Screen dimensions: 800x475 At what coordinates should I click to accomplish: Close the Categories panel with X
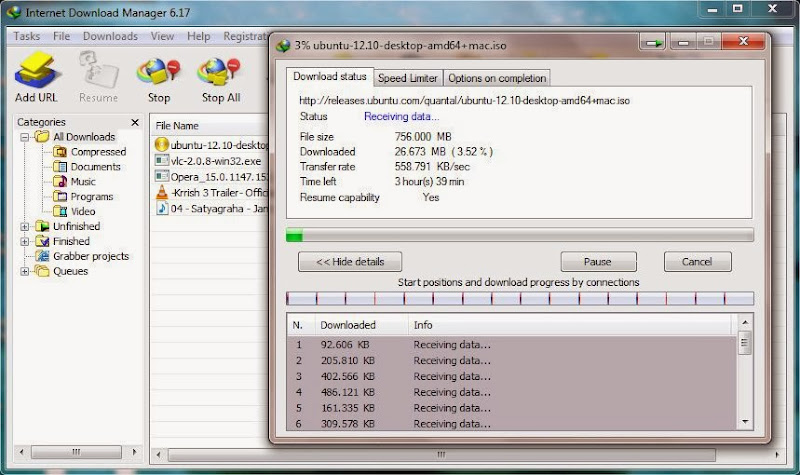point(135,122)
